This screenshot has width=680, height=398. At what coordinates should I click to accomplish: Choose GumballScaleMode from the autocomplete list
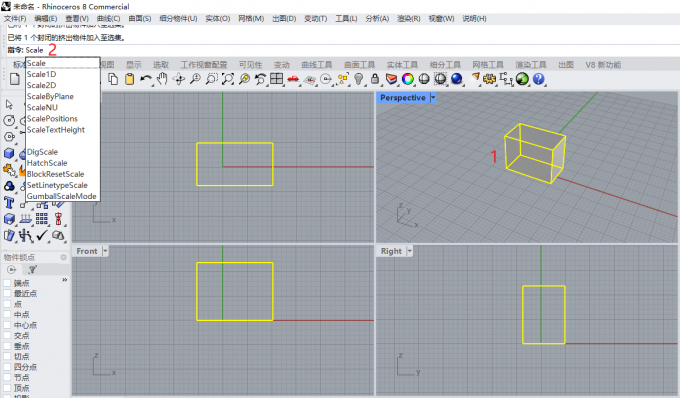click(x=63, y=196)
